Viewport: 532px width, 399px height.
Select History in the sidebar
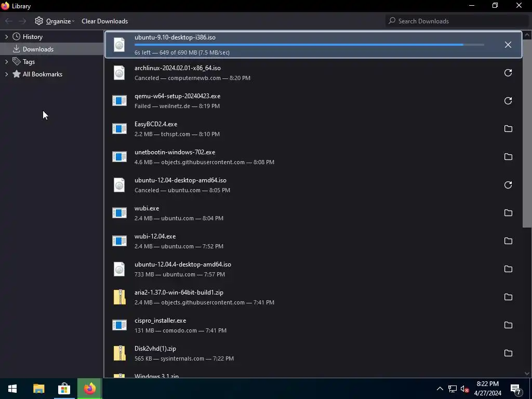pos(33,37)
